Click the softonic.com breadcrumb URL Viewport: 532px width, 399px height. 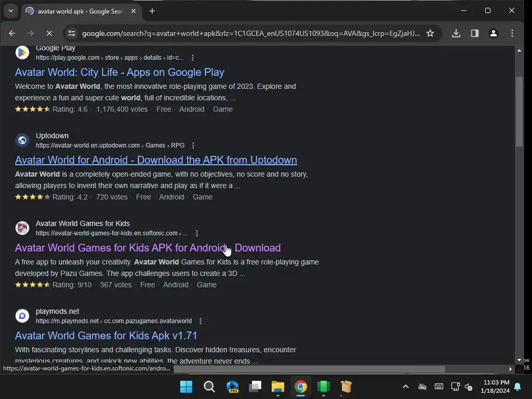[112, 233]
